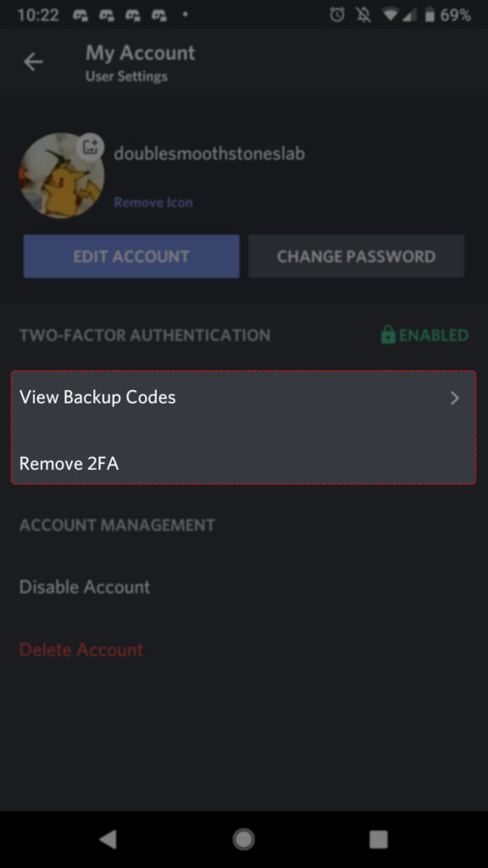Tap the CHANGE PASSWORD button
488x868 pixels.
pos(356,256)
